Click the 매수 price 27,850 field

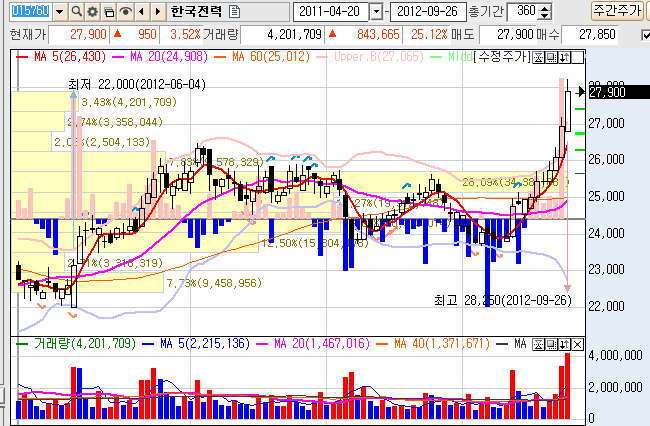pos(589,34)
